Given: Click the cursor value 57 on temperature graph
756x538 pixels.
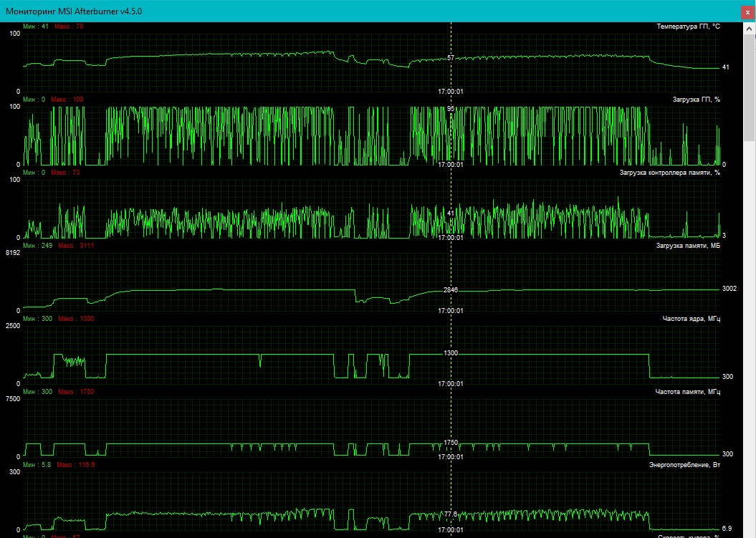Looking at the screenshot, I should pos(450,58).
